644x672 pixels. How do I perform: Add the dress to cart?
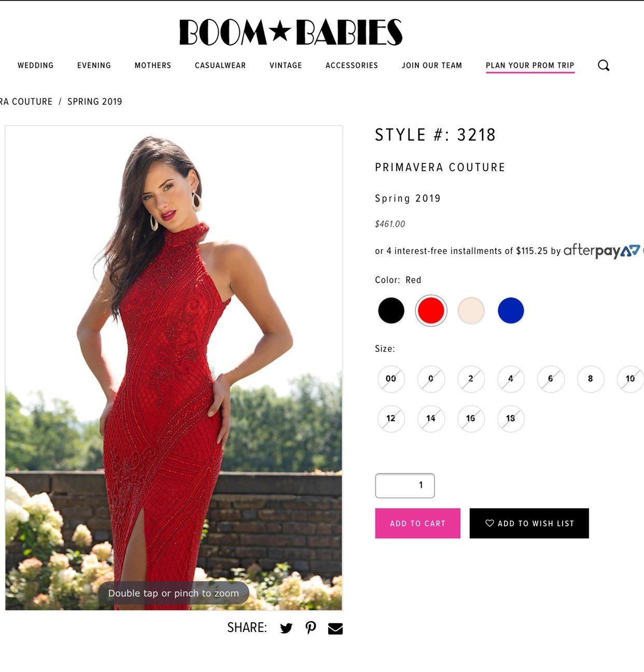[x=418, y=523]
